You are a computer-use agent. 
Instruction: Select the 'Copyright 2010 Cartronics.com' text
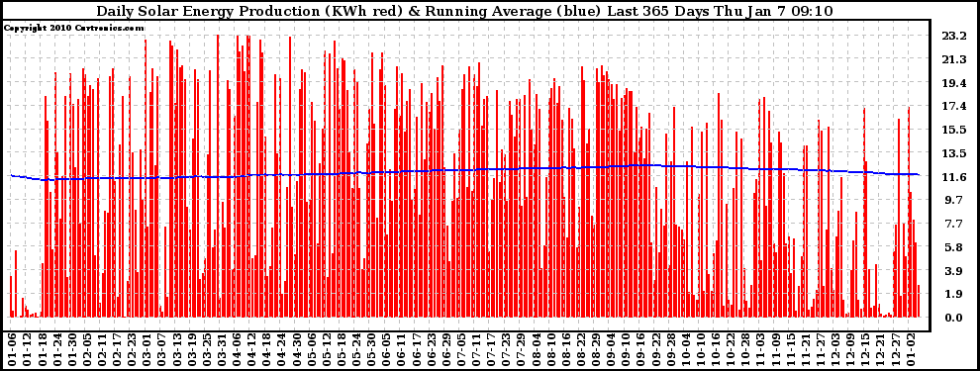[x=74, y=28]
